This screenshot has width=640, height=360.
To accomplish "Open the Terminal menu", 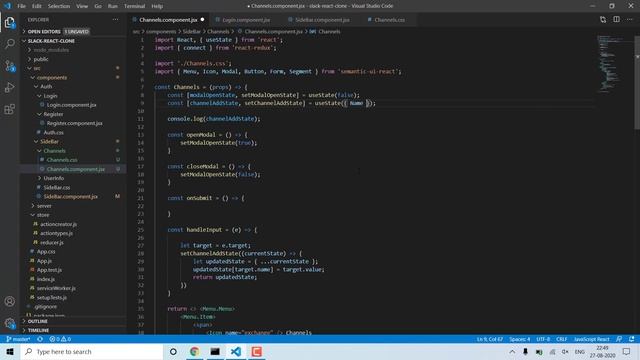I will point(134,6).
